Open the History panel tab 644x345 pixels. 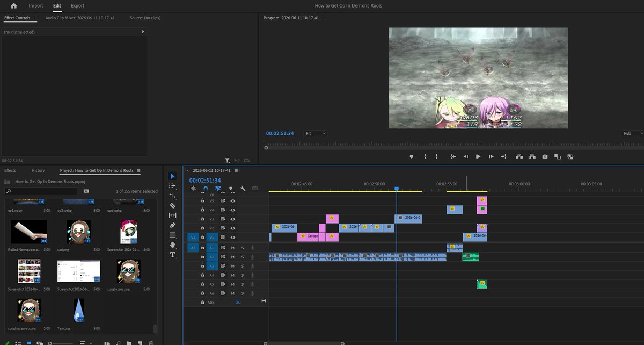pyautogui.click(x=38, y=170)
